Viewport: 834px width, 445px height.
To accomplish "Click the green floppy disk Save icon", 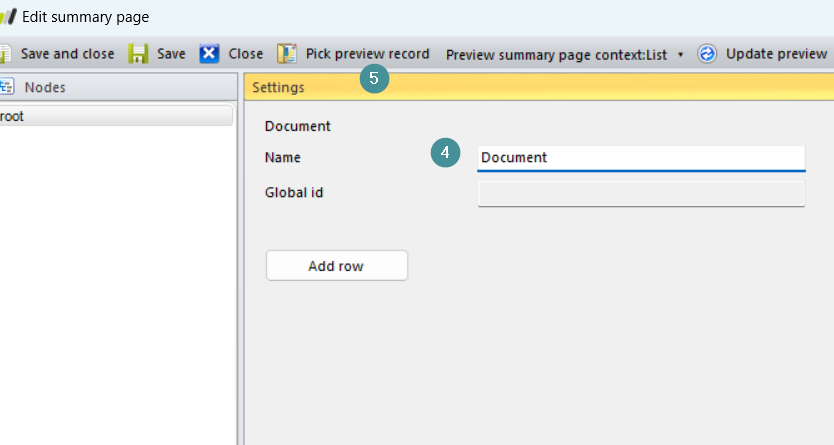I will 139,54.
